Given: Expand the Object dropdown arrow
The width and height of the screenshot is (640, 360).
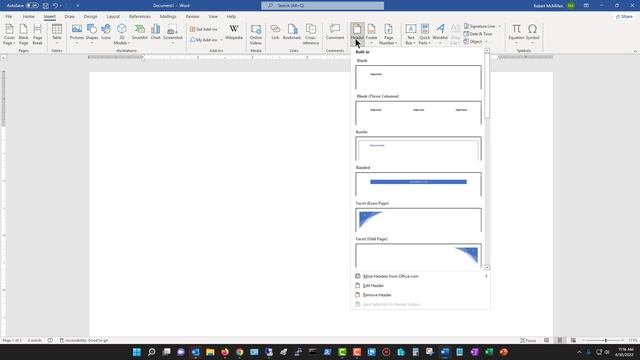Looking at the screenshot, I should point(486,42).
